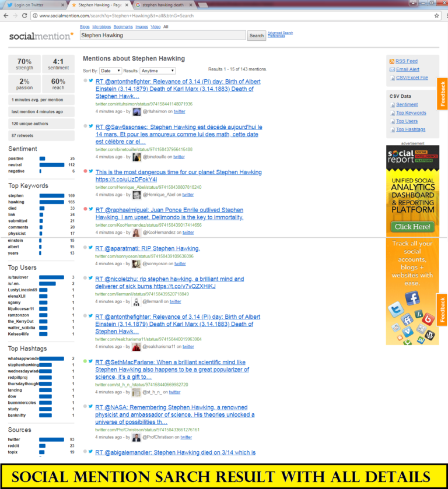Viewport: 448px width, 489px height.
Task: Click the CSV/Excel File document icon
Action: pyautogui.click(x=393, y=78)
